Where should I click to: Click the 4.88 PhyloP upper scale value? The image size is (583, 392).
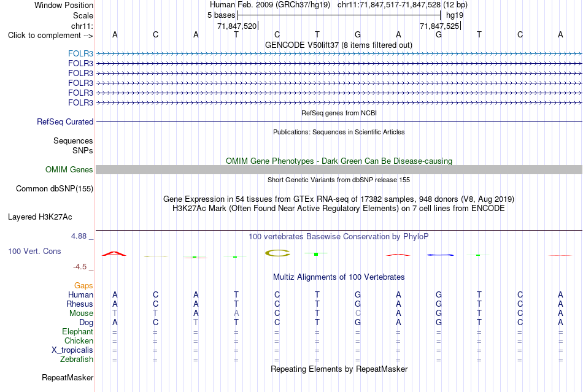click(x=79, y=236)
